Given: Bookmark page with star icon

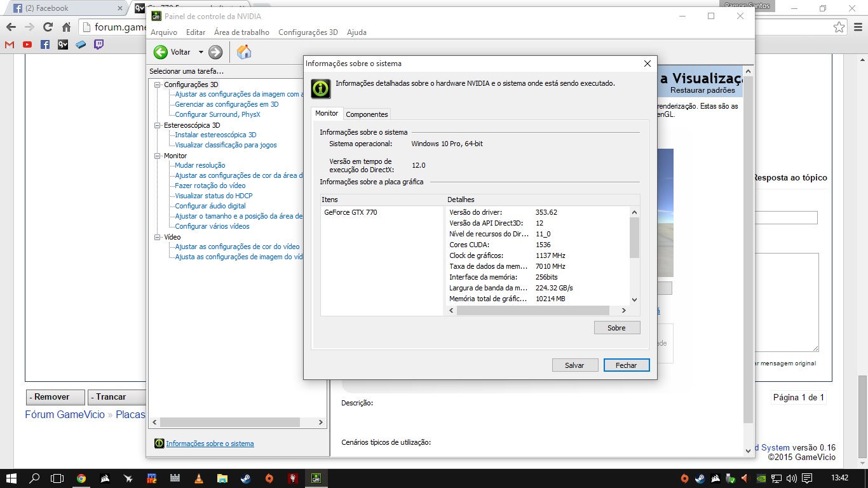Looking at the screenshot, I should click(839, 27).
